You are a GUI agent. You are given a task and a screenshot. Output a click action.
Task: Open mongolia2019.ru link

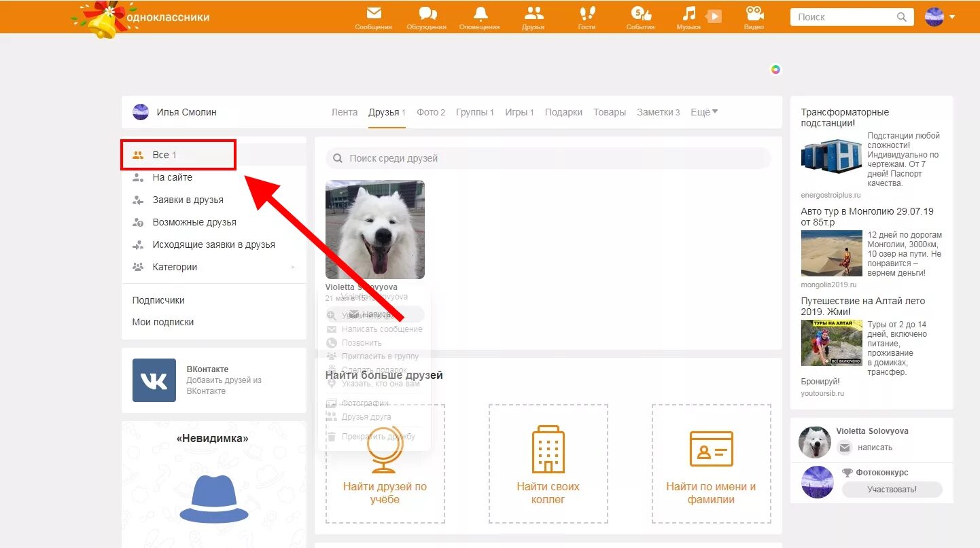828,285
